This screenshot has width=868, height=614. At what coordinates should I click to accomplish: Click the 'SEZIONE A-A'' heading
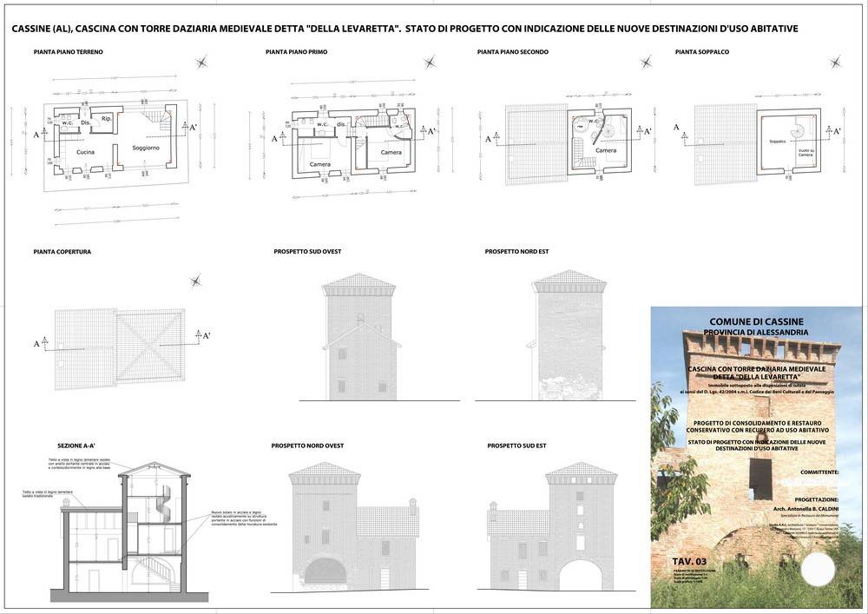pos(76,446)
